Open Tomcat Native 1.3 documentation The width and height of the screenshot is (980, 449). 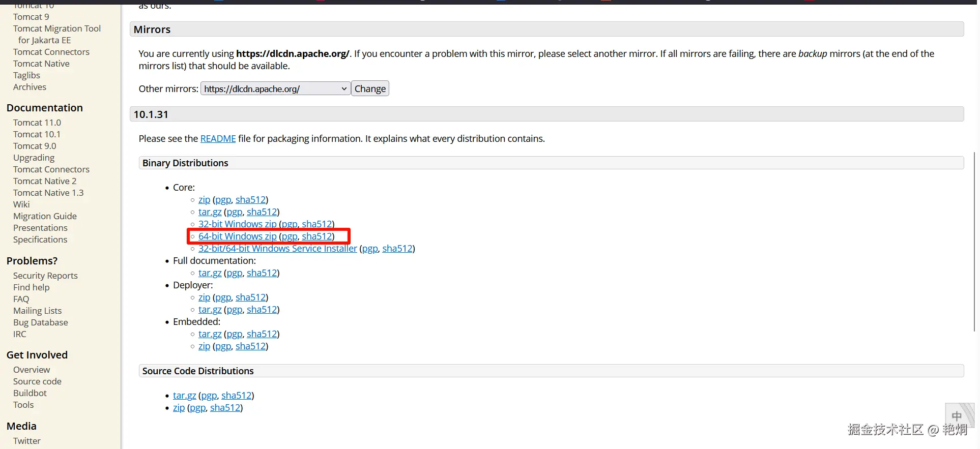(48, 193)
